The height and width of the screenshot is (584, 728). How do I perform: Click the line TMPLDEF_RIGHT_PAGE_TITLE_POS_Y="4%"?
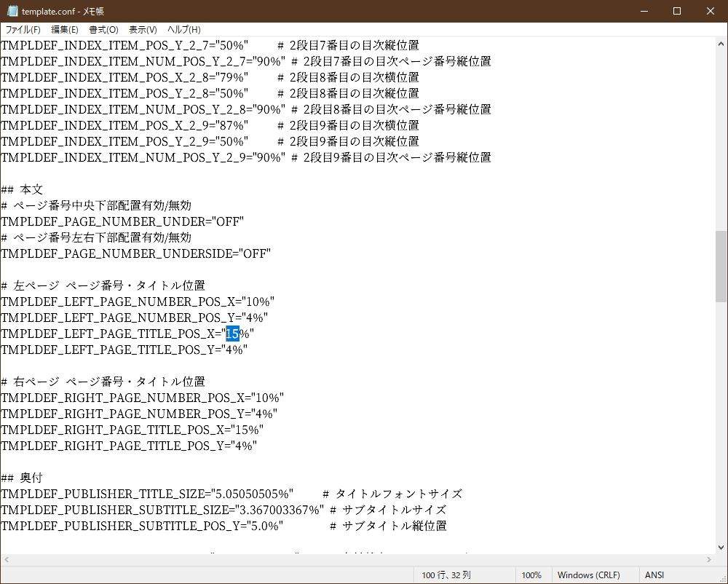(129, 446)
